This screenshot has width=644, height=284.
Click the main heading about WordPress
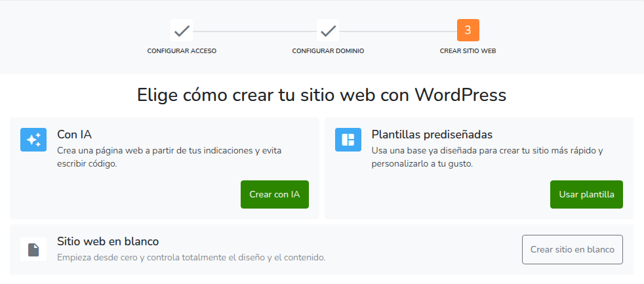coord(321,94)
